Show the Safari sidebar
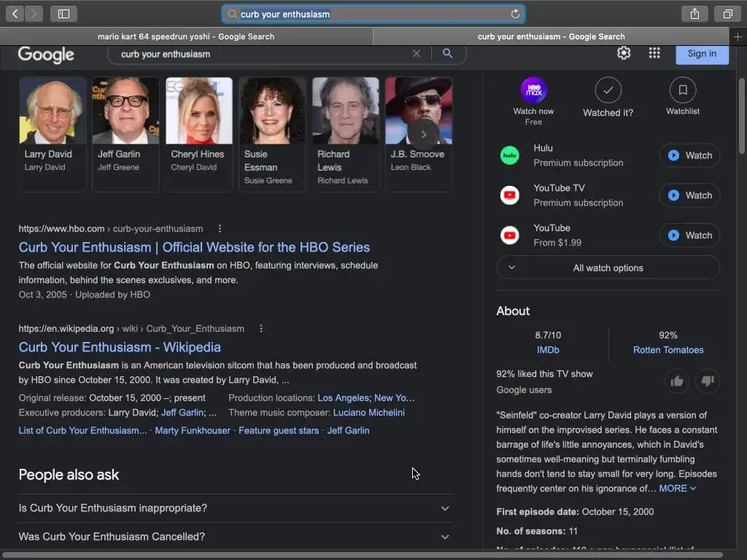747x560 pixels. [x=63, y=14]
